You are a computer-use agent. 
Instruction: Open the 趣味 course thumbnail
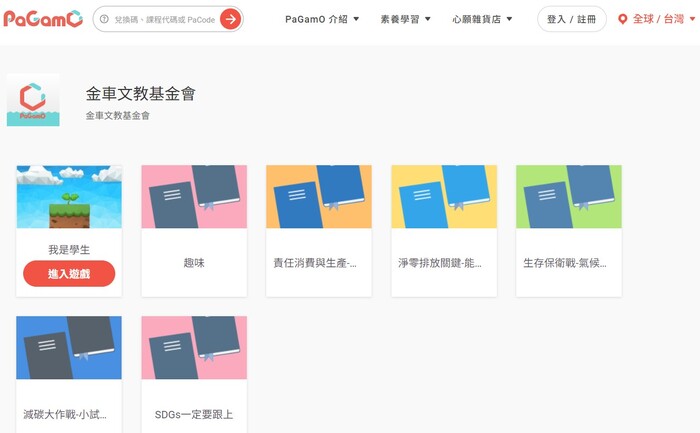194,196
